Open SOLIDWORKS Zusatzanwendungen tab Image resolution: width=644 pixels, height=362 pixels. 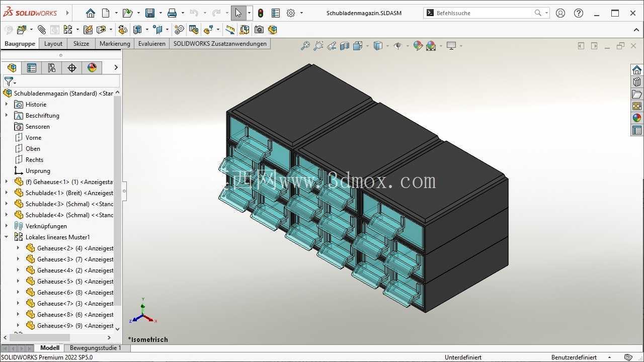point(220,44)
